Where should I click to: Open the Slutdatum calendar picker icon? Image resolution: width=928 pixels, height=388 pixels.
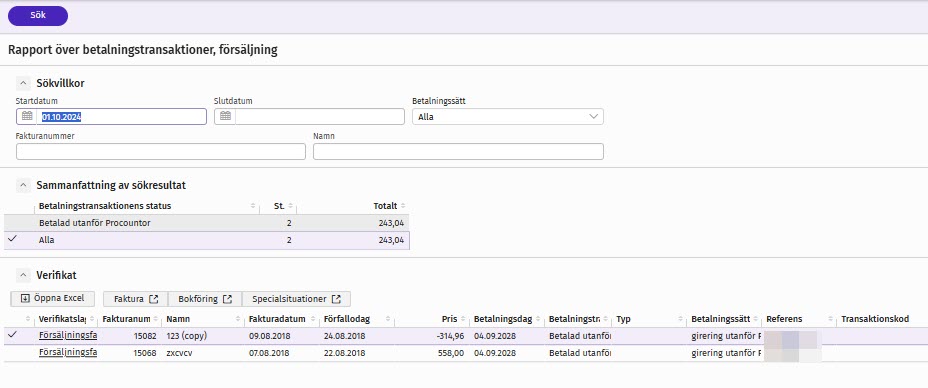[225, 117]
